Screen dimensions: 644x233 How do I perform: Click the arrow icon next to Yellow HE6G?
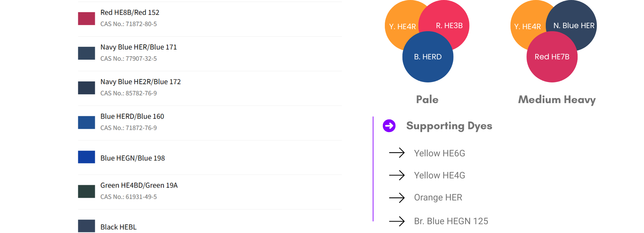pos(397,153)
